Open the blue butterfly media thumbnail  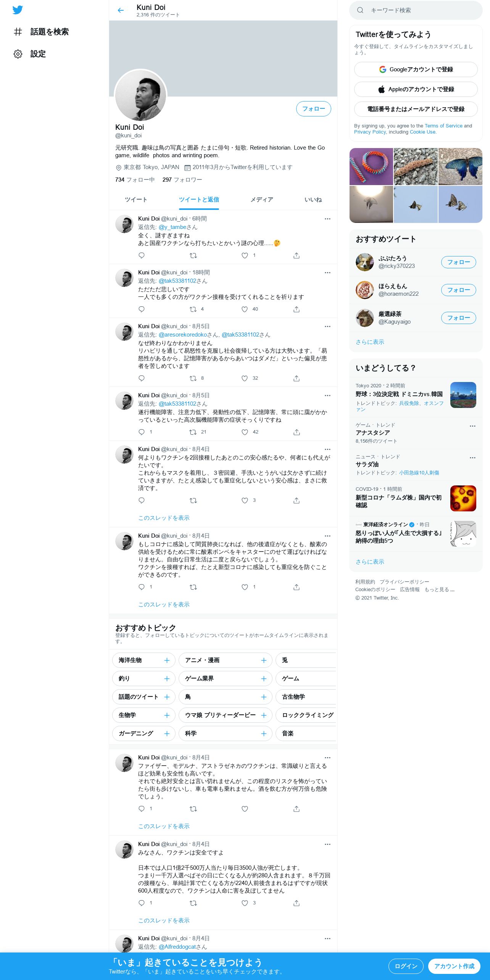[x=460, y=166]
